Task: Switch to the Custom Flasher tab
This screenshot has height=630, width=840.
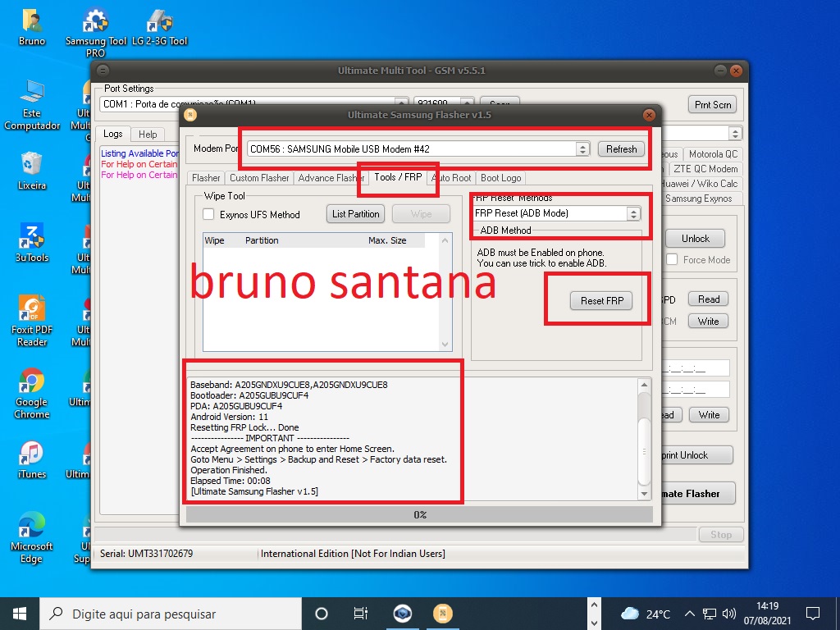Action: (x=259, y=178)
